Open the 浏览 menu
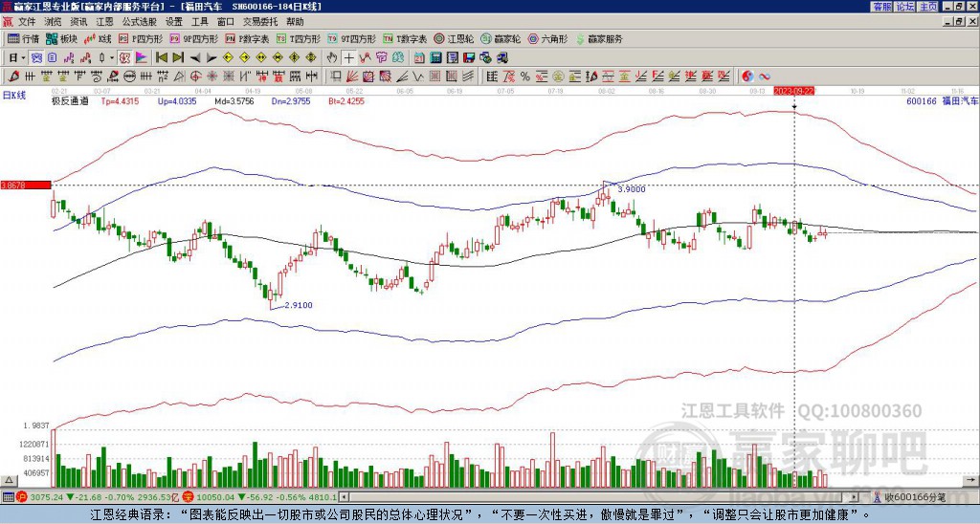Viewport: 980px width, 524px height. pos(53,22)
